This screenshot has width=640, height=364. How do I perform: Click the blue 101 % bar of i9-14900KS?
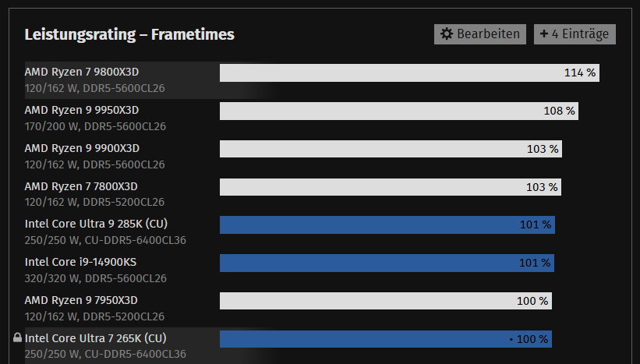pos(386,263)
